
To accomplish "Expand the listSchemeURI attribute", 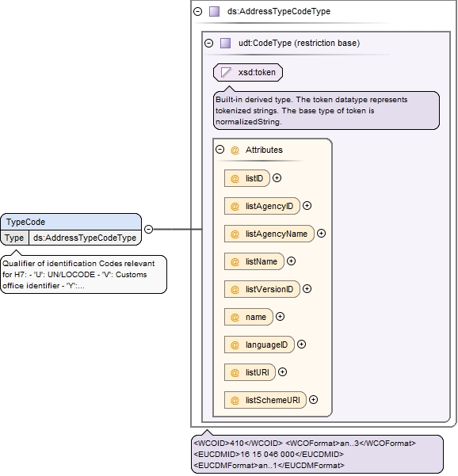I will [x=313, y=400].
